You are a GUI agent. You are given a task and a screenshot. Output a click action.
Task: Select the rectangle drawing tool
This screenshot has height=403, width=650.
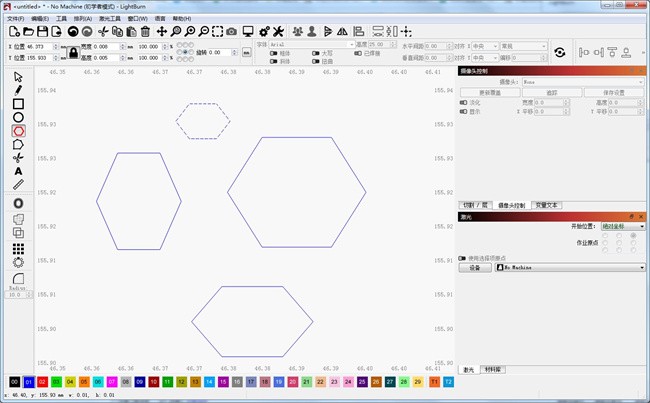tap(18, 103)
